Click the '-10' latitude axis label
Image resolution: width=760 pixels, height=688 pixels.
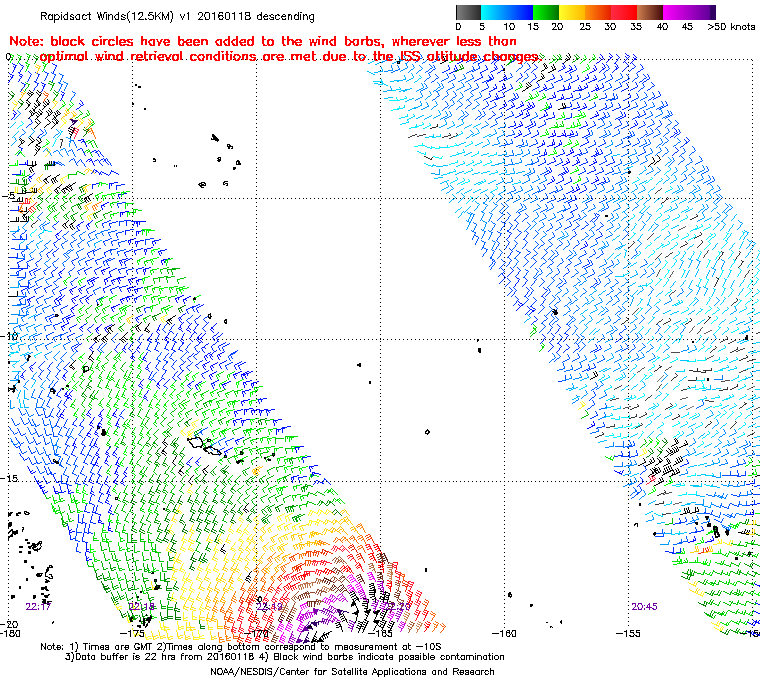pyautogui.click(x=10, y=336)
